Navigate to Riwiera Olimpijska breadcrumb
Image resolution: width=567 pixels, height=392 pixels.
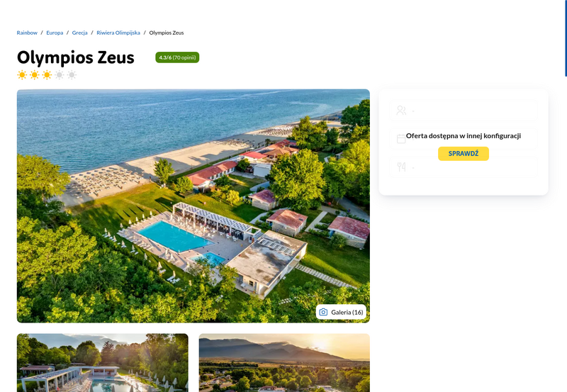(118, 33)
